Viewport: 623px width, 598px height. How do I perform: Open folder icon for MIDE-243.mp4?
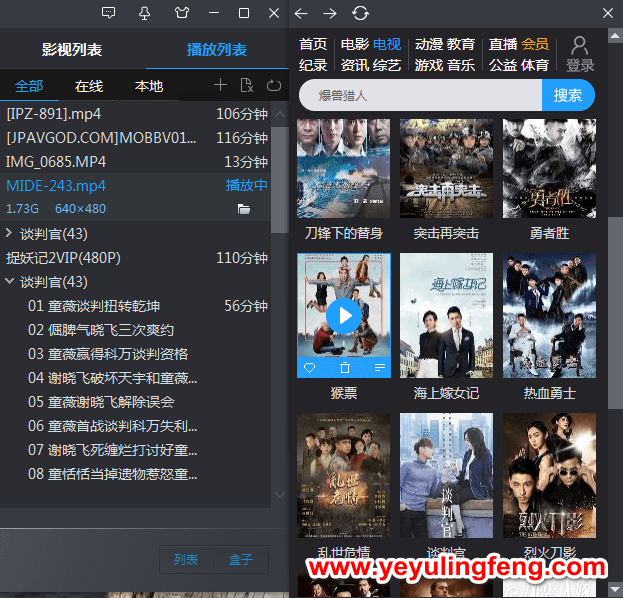click(244, 209)
